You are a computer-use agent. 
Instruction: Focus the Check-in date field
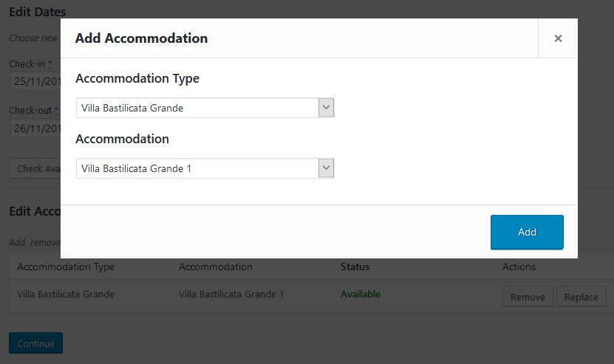35,81
